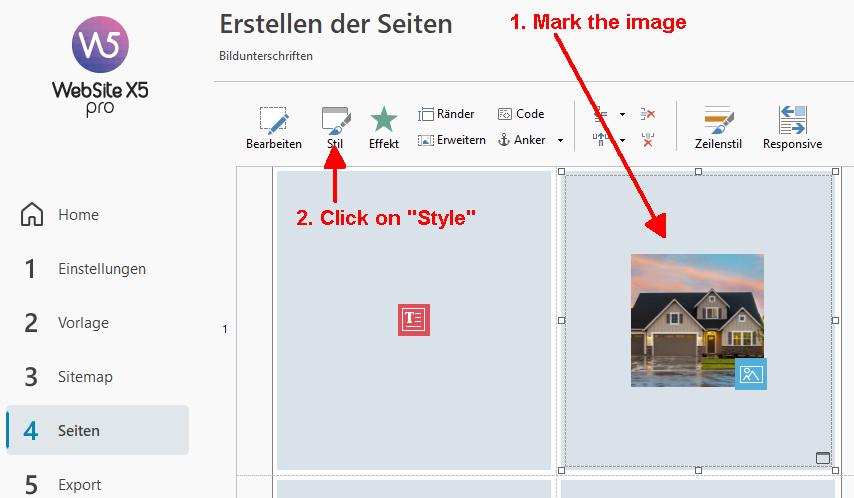Click the Effekt star icon
This screenshot has width=854, height=498.
point(384,128)
